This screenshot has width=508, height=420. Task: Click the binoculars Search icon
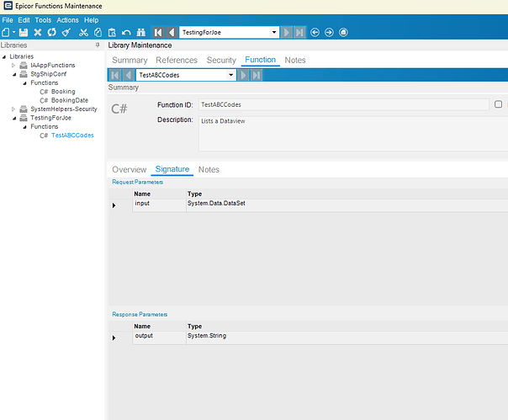click(142, 32)
